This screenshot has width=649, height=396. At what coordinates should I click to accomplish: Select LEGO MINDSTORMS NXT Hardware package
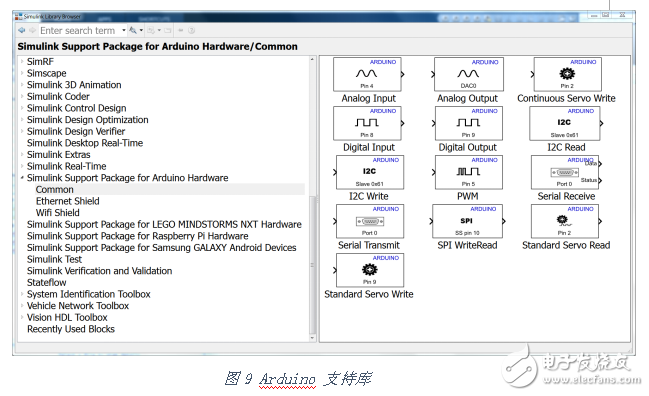pyautogui.click(x=164, y=224)
